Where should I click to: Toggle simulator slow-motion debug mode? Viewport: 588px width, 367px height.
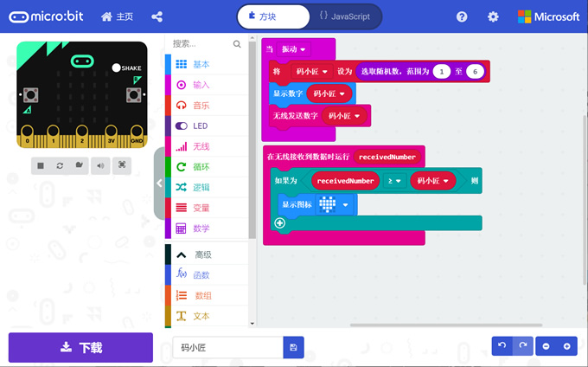pos(80,165)
